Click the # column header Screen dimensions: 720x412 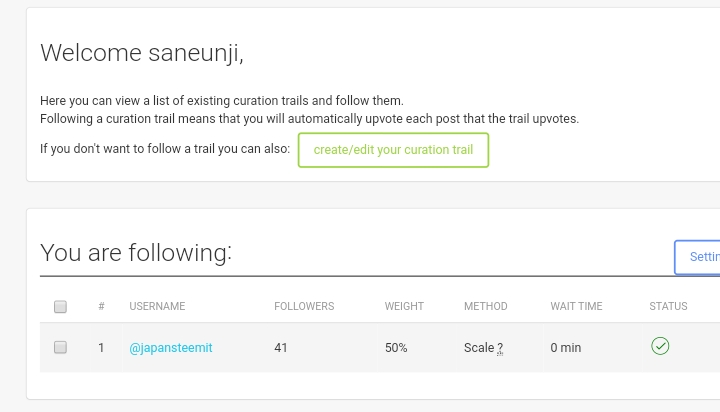click(x=101, y=306)
